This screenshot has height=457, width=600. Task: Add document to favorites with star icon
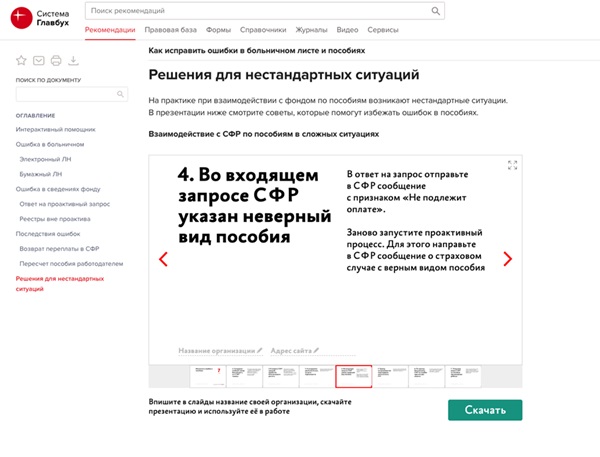(22, 60)
